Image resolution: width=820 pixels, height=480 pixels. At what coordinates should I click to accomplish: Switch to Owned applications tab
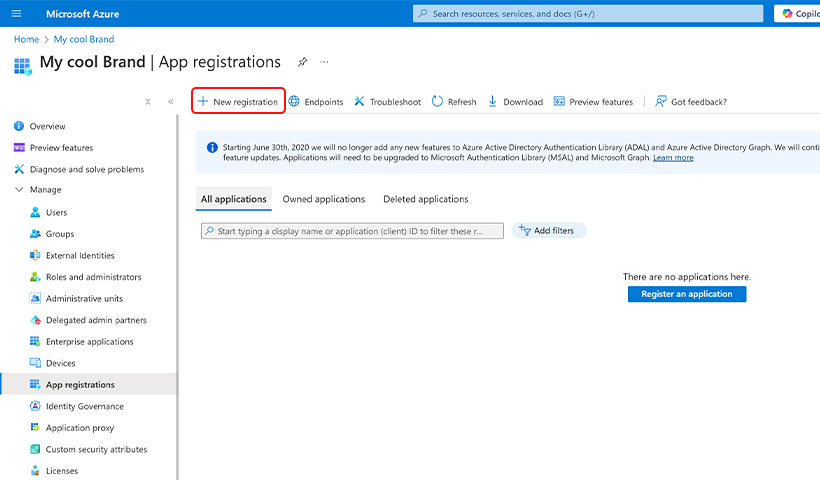[324, 199]
